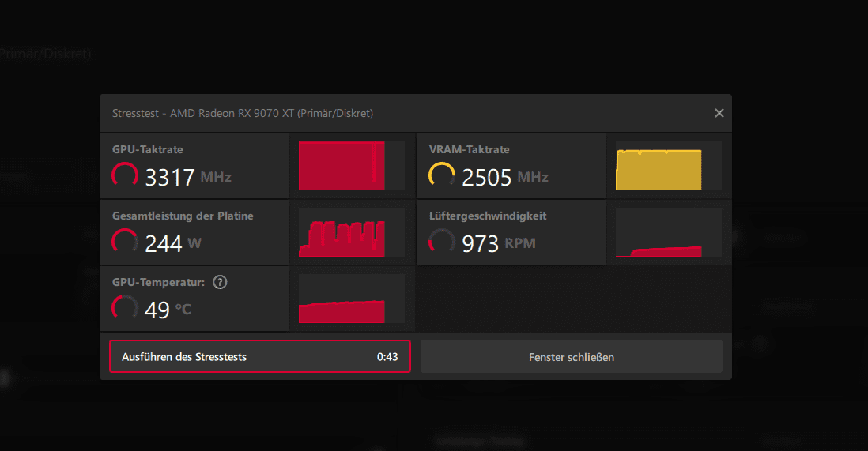Click the yellow VRAM-Taktrate history graph

tap(668, 166)
